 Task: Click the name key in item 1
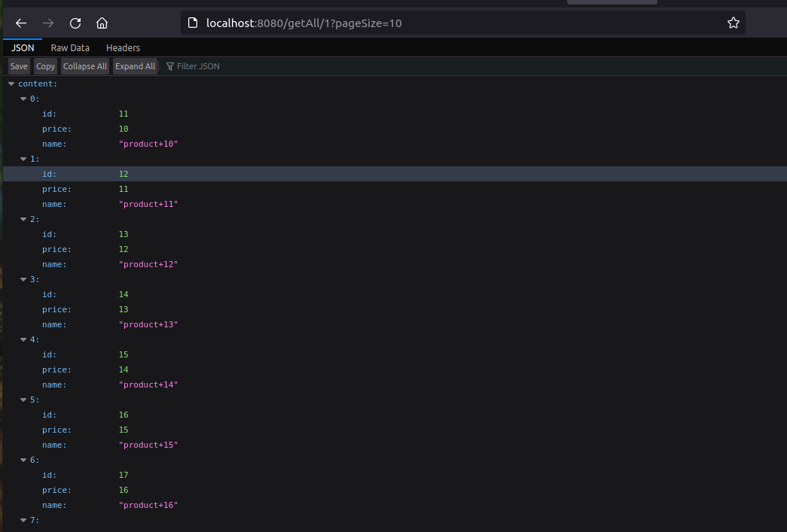(x=54, y=204)
